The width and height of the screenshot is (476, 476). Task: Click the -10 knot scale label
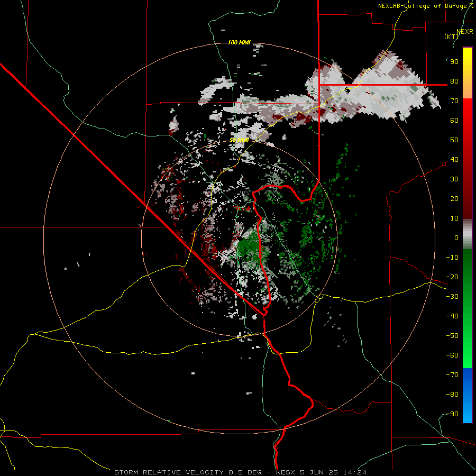(452, 258)
